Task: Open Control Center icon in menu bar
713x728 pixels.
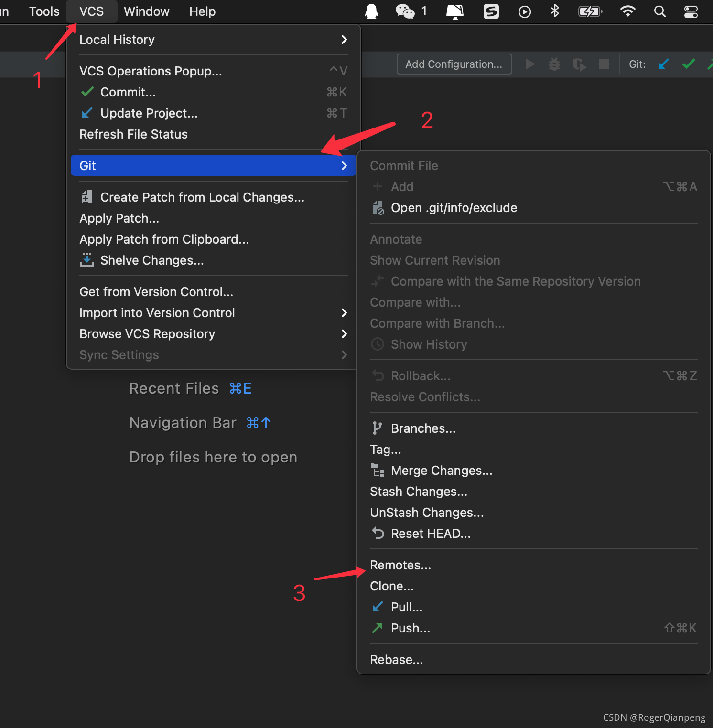Action: tap(691, 11)
